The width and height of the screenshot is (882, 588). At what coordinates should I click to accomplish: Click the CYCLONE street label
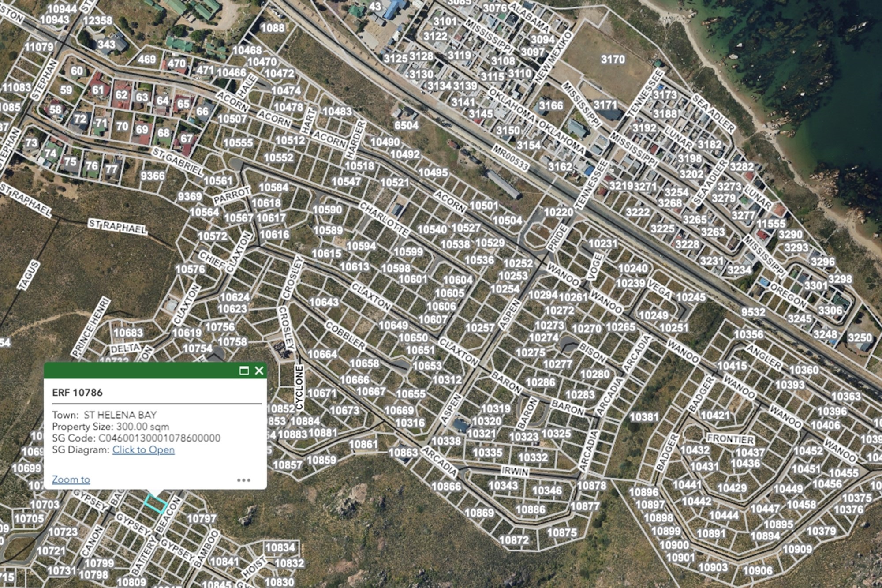pyautogui.click(x=299, y=387)
